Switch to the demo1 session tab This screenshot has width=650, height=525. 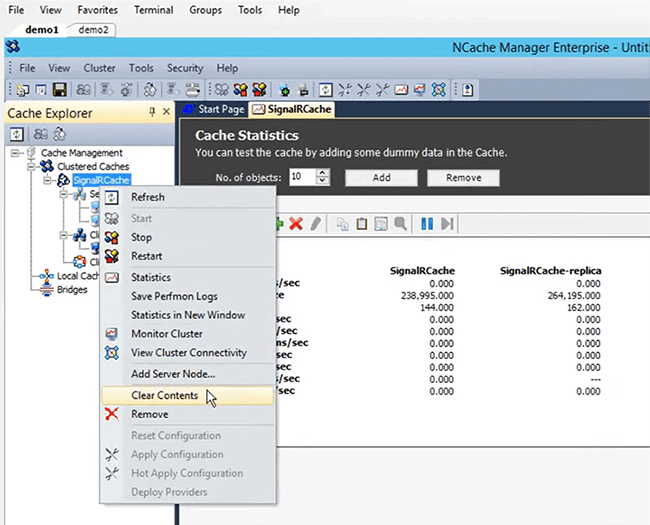click(x=41, y=30)
